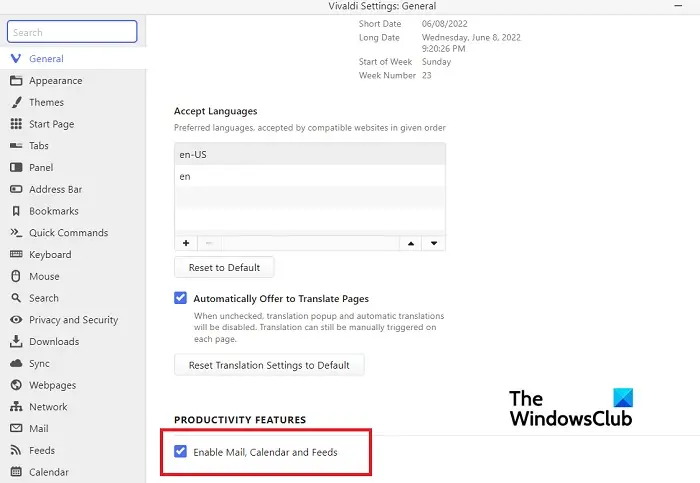Click the Network hierarchy icon
The image size is (700, 483).
click(16, 406)
